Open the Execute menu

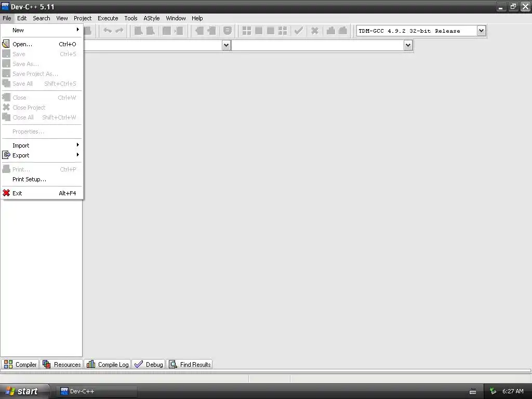(x=108, y=18)
